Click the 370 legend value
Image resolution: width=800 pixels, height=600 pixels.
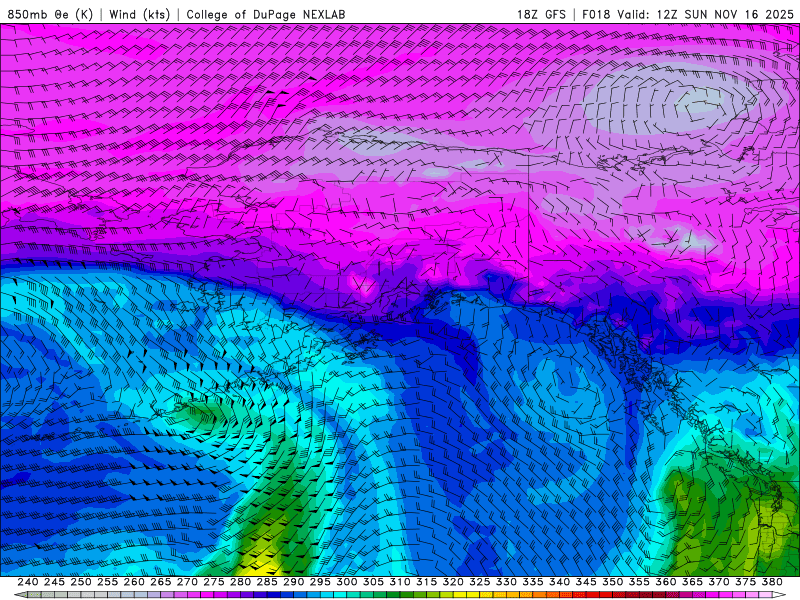[718, 582]
